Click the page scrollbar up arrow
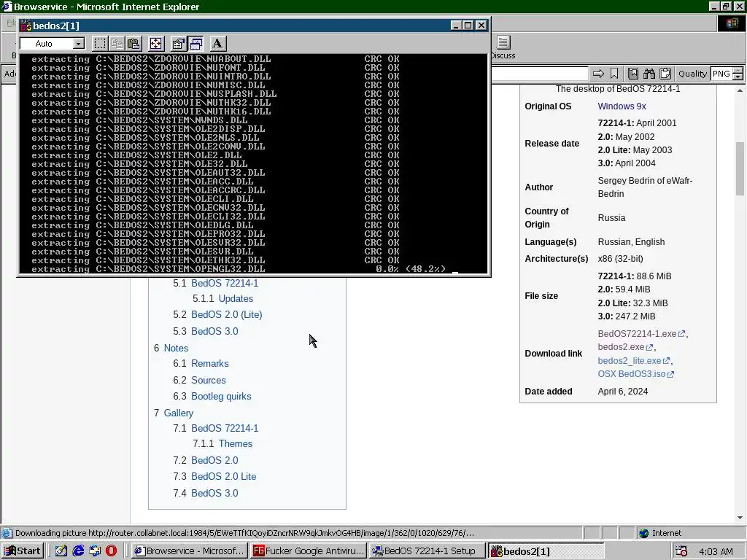747x560 pixels. point(740,90)
